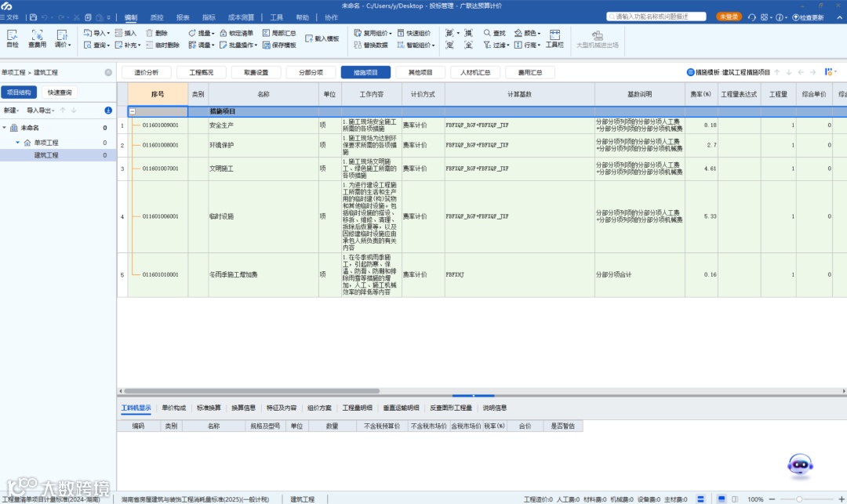The image size is (847, 504).
Task: Open the 行高 row height dropdown
Action: (x=527, y=45)
